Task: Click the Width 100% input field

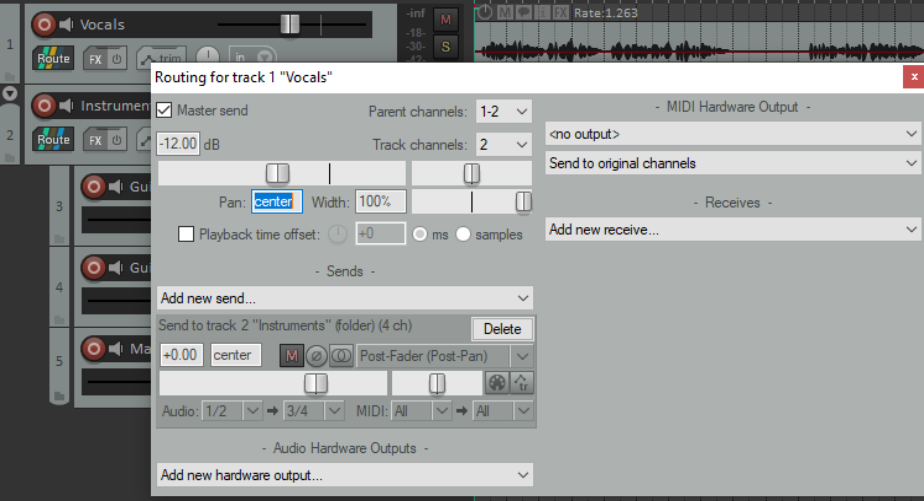Action: point(380,202)
